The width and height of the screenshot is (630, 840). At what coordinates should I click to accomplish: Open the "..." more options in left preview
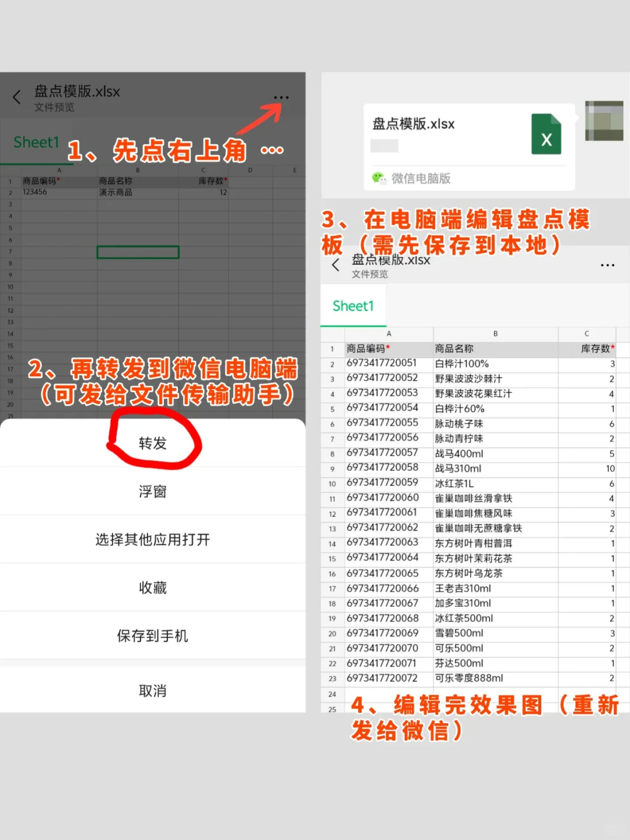(x=282, y=97)
